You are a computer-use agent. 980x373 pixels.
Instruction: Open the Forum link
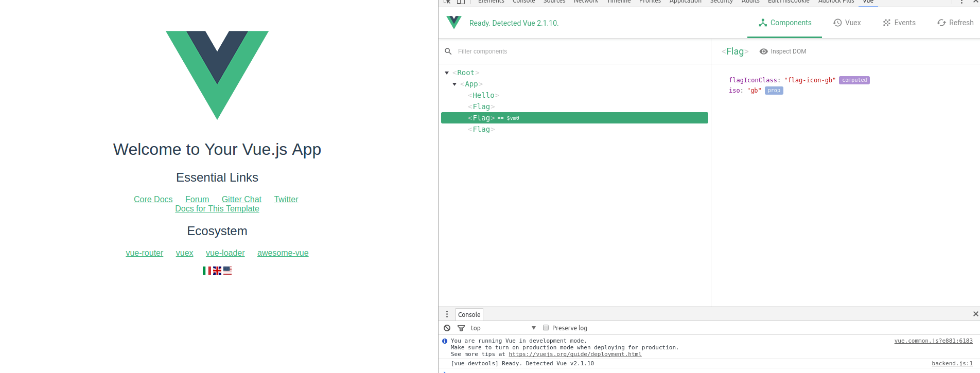click(197, 199)
